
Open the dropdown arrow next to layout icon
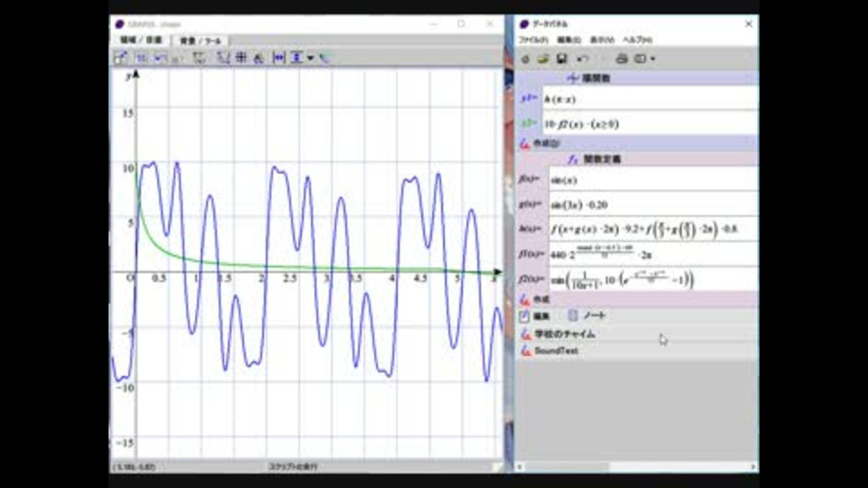click(653, 59)
